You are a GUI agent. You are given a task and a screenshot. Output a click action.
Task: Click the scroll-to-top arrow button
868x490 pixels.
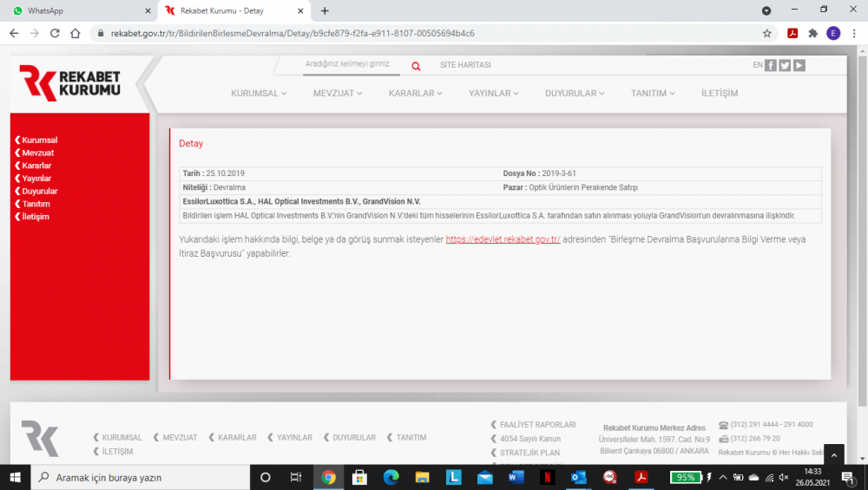click(833, 454)
